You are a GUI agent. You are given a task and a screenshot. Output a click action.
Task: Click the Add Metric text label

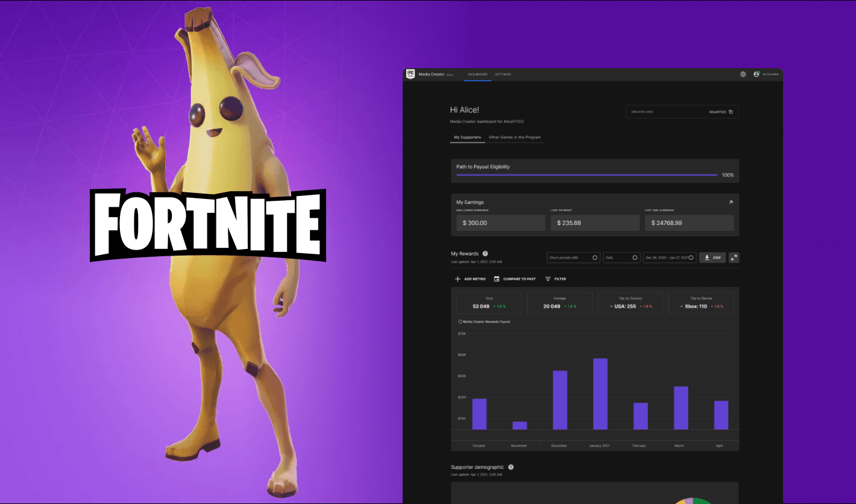[475, 279]
